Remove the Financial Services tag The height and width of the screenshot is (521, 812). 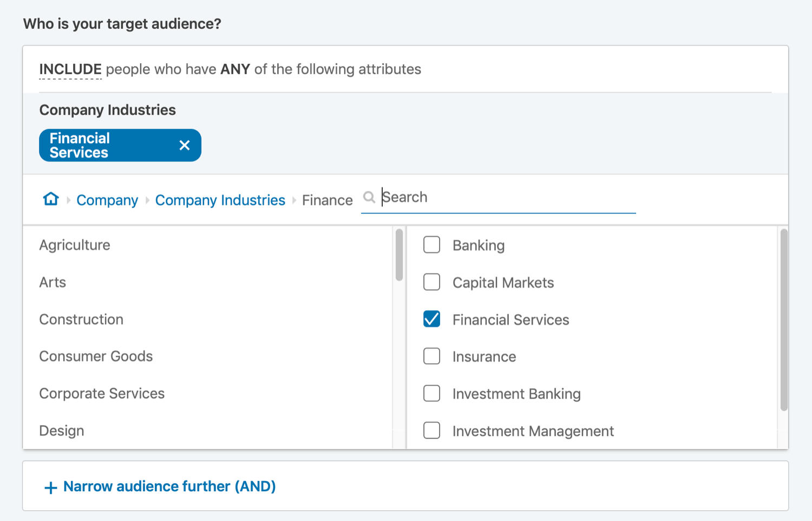185,145
